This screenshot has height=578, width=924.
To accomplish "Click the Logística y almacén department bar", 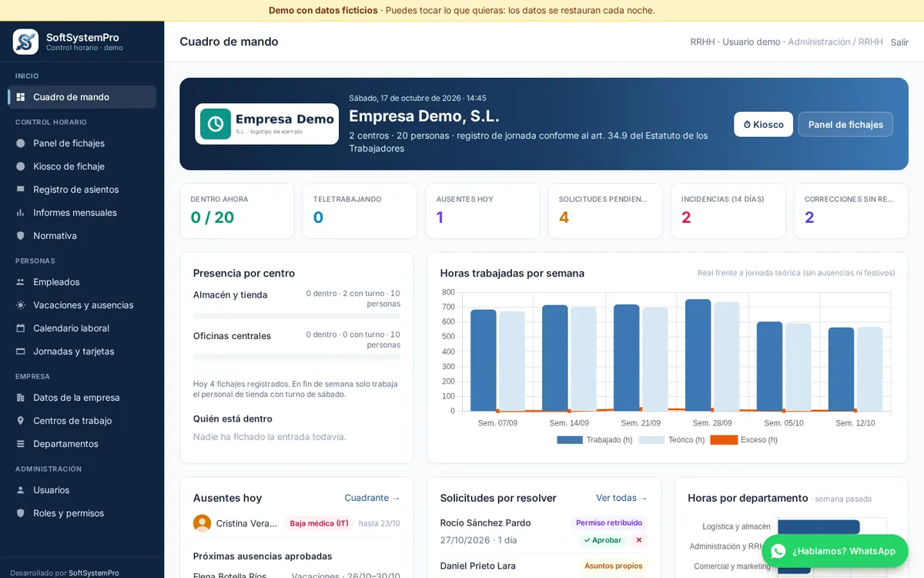I will point(819,527).
